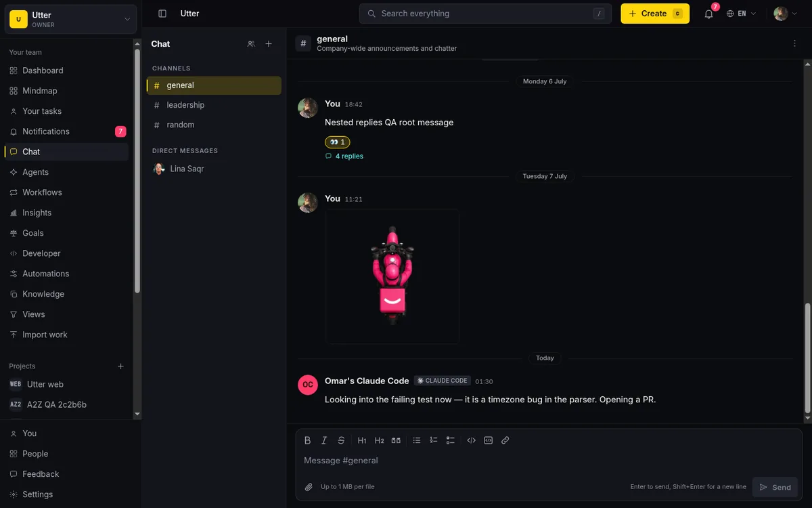
Task: Toggle italic formatting in editor
Action: coord(324,440)
